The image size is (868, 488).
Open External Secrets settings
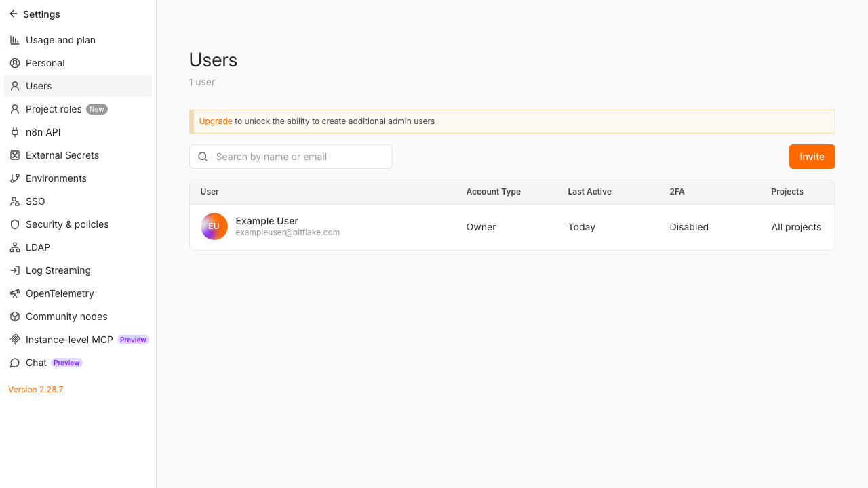click(x=78, y=155)
